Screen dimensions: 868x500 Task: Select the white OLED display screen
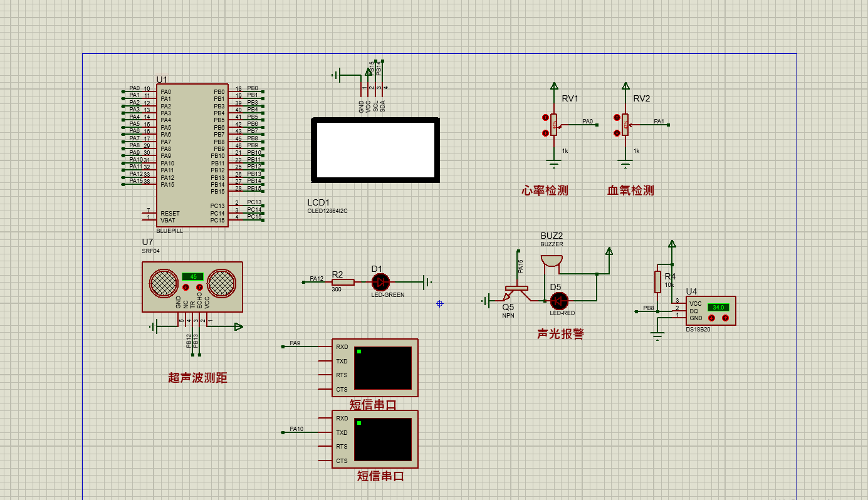point(375,150)
